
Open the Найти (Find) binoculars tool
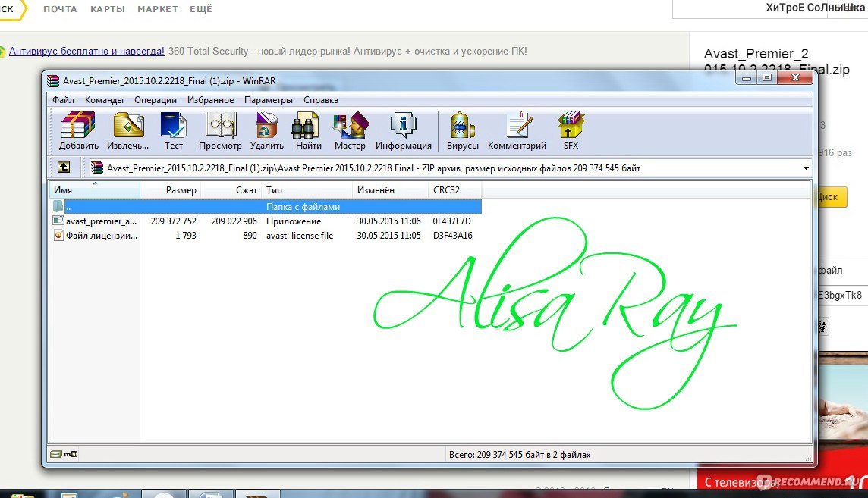(x=308, y=130)
